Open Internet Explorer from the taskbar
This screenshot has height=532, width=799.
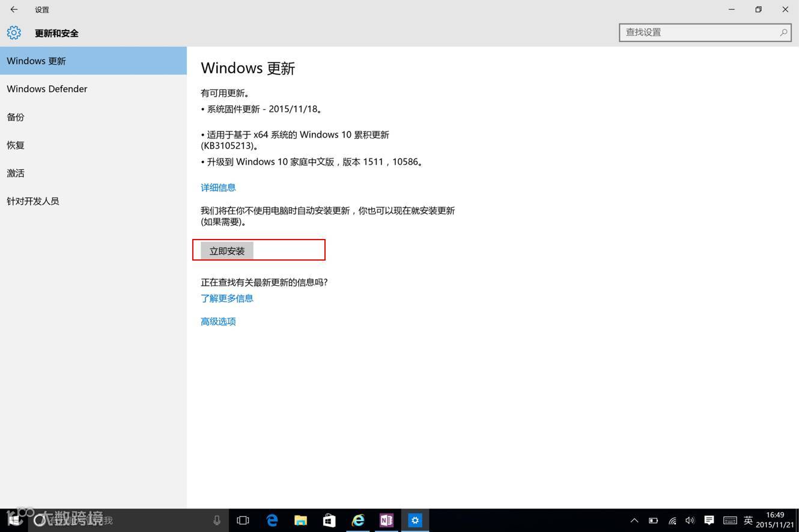click(358, 520)
